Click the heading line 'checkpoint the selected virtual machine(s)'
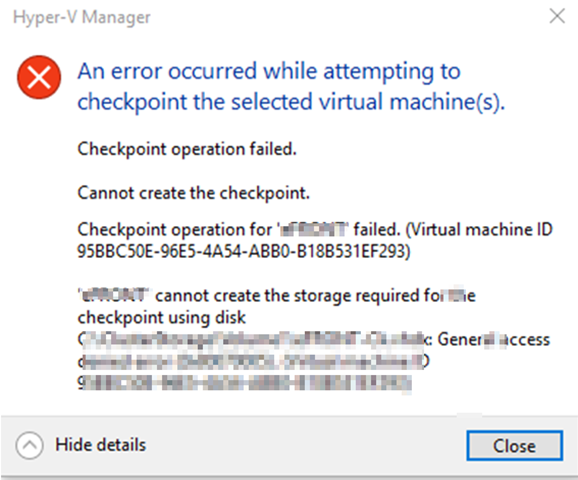Screen dimensions: 578x480 coord(291,102)
